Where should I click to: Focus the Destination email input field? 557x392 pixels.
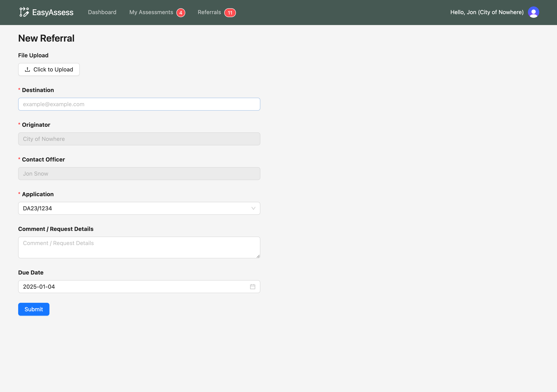coord(139,104)
